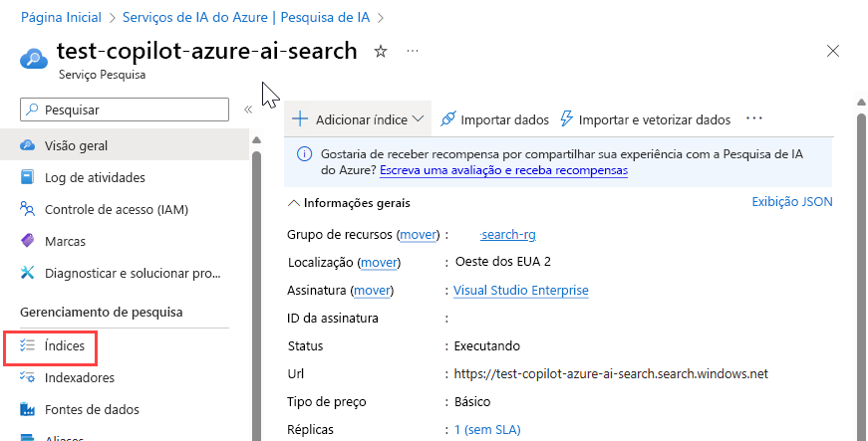Click the purple Marcas tag icon
The width and height of the screenshot is (868, 441).
(x=27, y=241)
